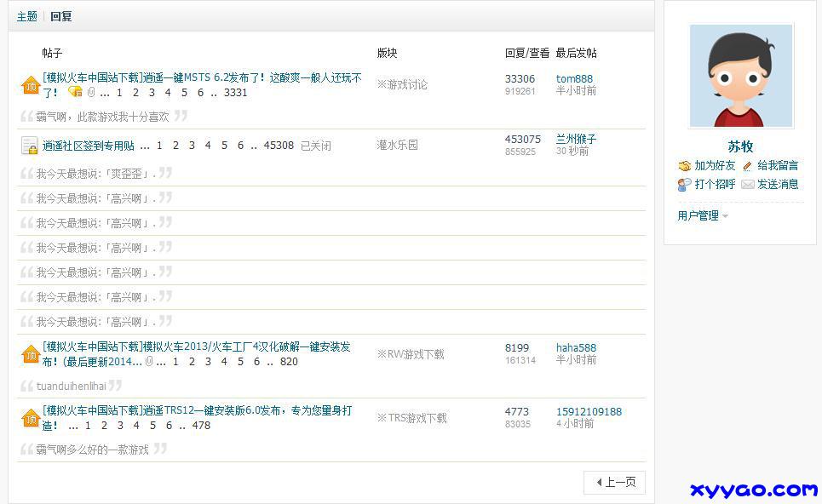Image resolution: width=822 pixels, height=504 pixels.
Task: Open user tom888's profile
Action: point(574,79)
